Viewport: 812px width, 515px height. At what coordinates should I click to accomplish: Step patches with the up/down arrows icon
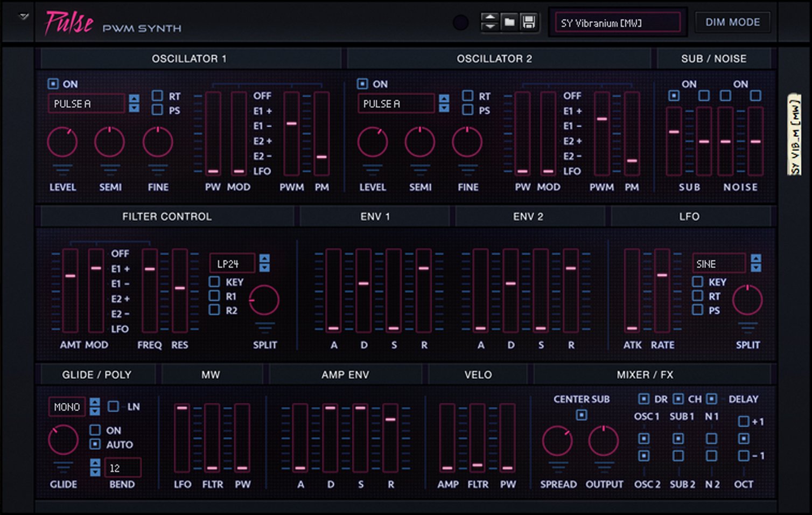(489, 22)
